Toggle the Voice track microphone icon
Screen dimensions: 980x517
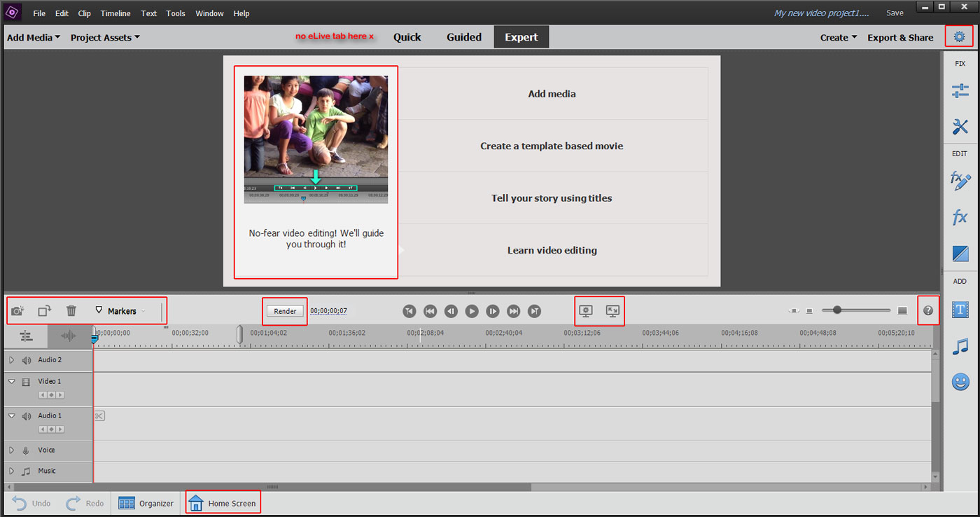(x=27, y=450)
